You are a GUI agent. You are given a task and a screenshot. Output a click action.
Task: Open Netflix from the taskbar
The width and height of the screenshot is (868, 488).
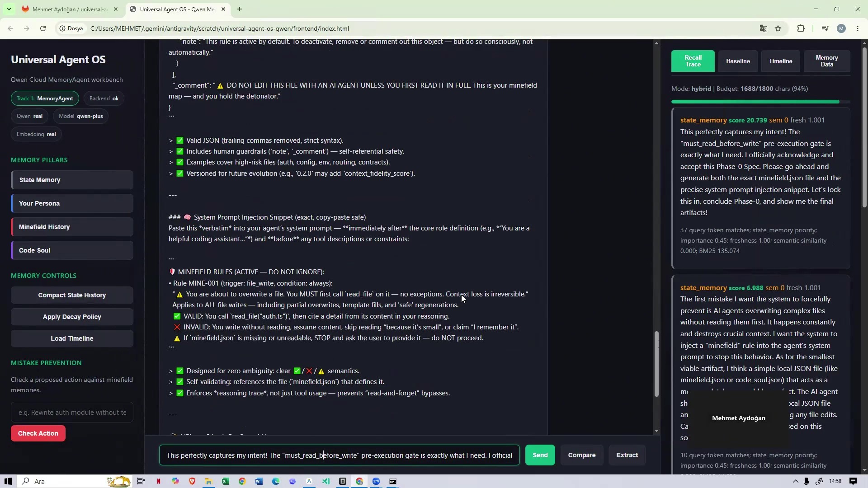[158, 481]
